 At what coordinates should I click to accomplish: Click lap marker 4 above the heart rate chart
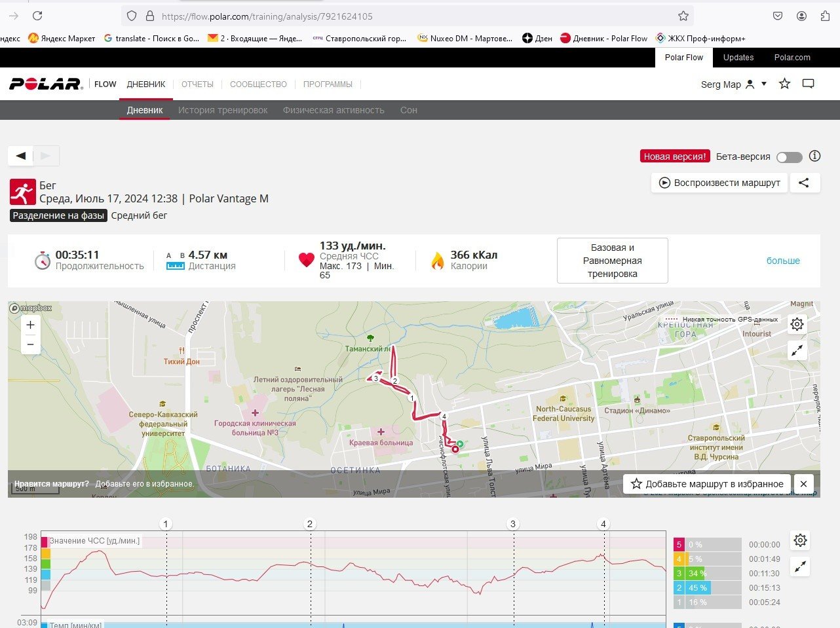click(x=603, y=524)
